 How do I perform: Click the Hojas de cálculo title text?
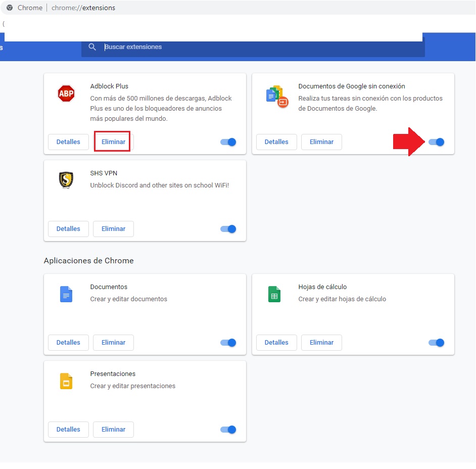[x=322, y=287]
